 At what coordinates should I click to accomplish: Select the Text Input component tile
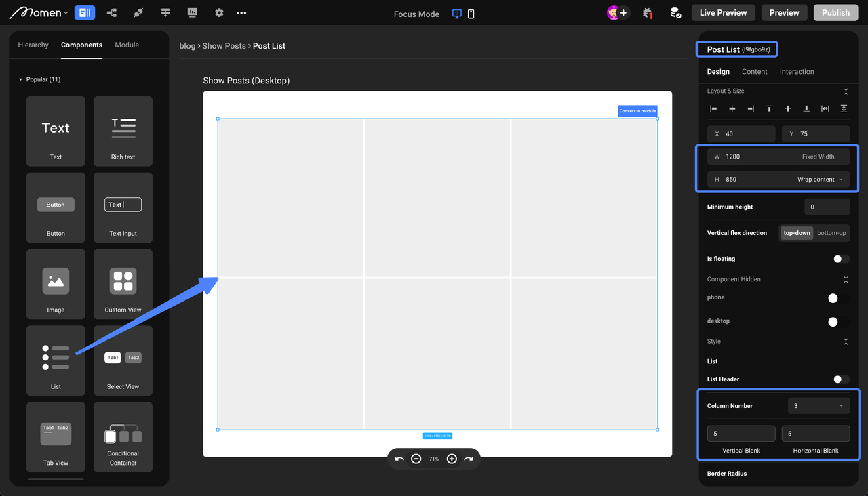coord(123,207)
